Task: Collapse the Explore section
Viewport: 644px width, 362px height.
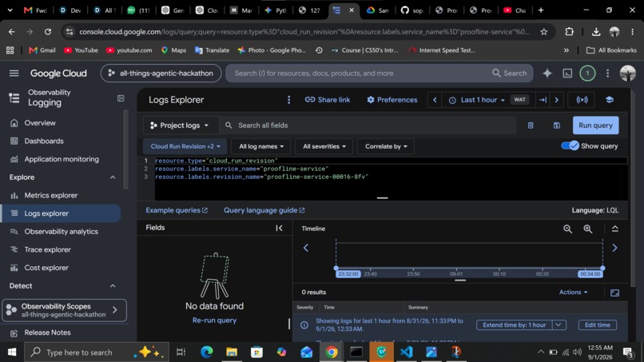Action: (x=113, y=177)
